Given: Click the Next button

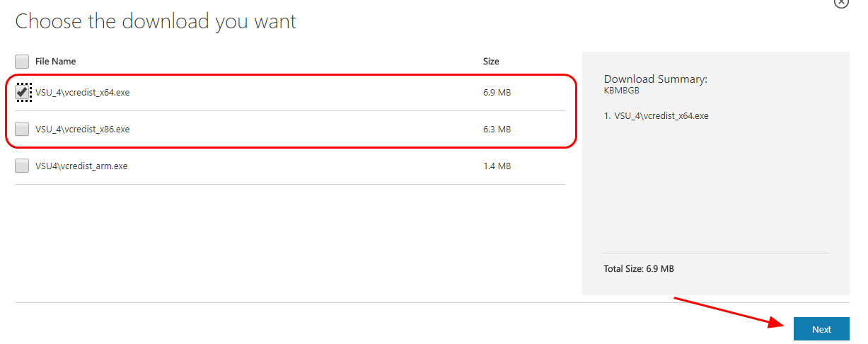Looking at the screenshot, I should click(821, 329).
